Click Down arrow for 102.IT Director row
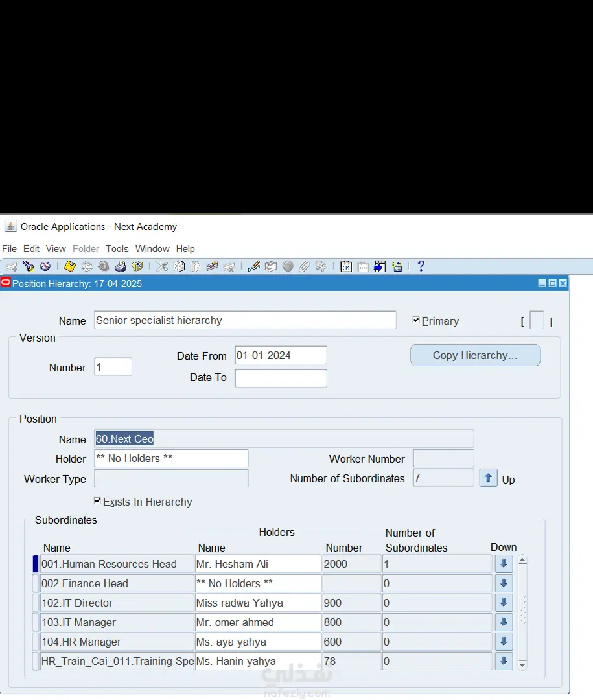The image size is (593, 700). tap(504, 603)
